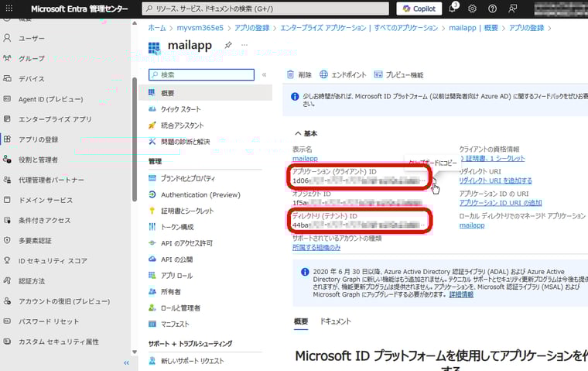Click the 所属する組織のみ link

point(316,247)
